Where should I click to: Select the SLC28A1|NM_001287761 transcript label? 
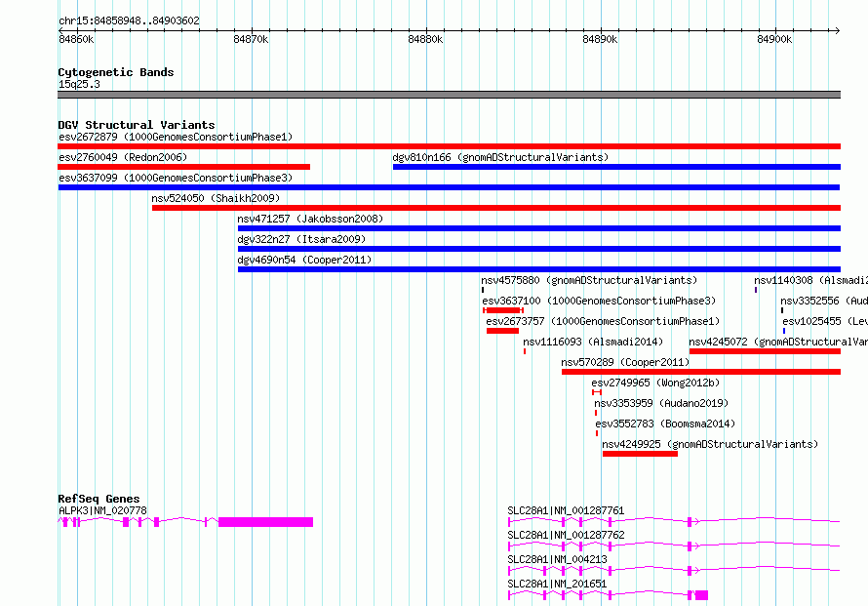tap(566, 510)
